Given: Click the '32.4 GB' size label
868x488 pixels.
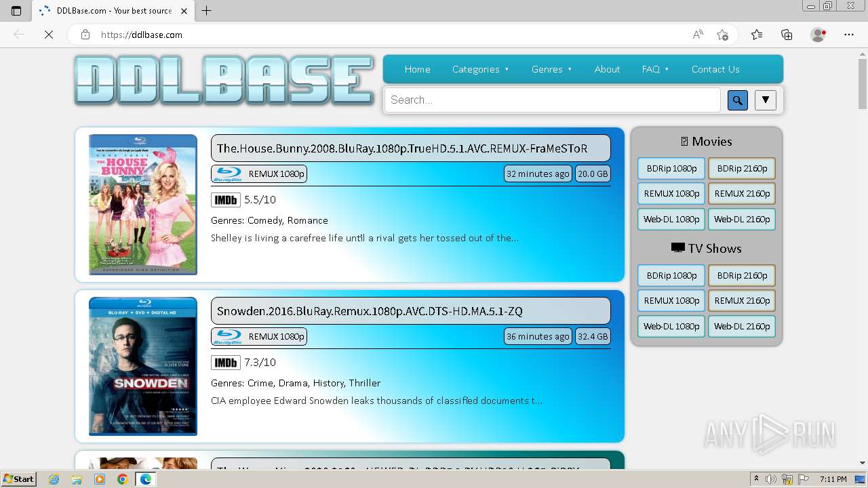Looking at the screenshot, I should pos(593,337).
